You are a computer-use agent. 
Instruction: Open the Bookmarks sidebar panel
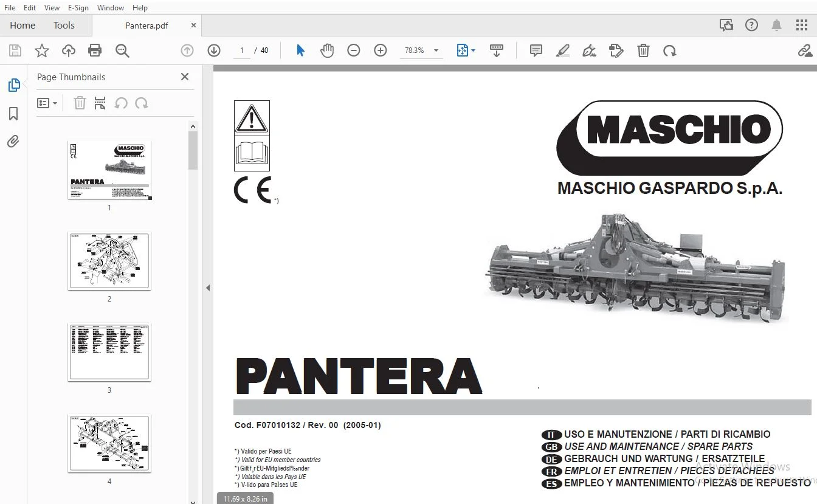[x=13, y=114]
